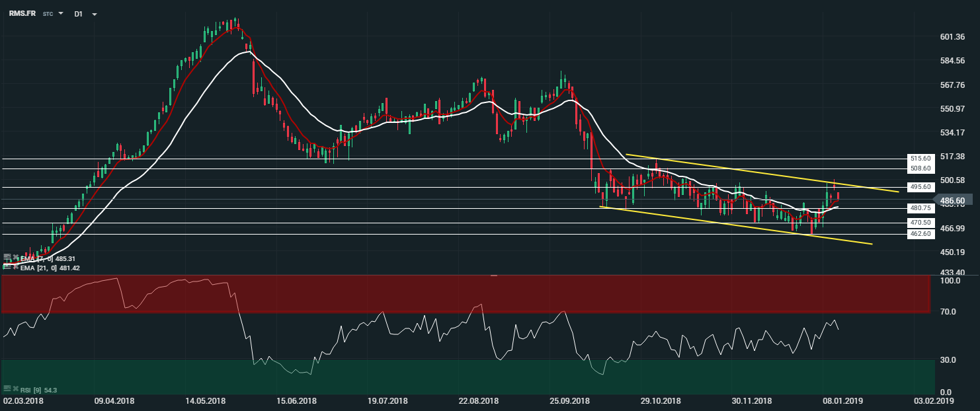
Task: Remove the EMA 21 indicator
Action: pos(14,268)
